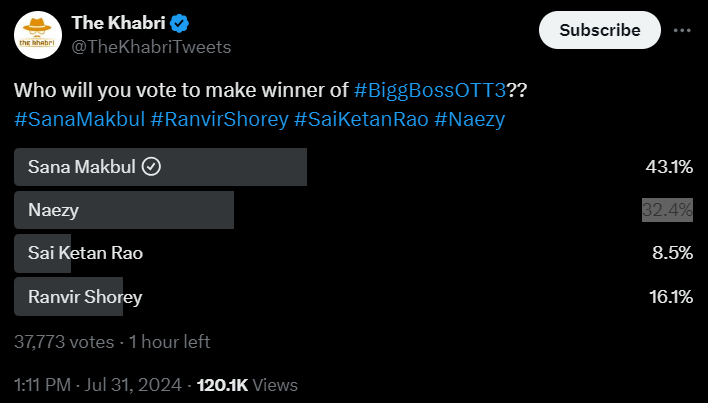Select the Ranvir Shorey poll option
The image size is (708, 403).
tap(86, 296)
